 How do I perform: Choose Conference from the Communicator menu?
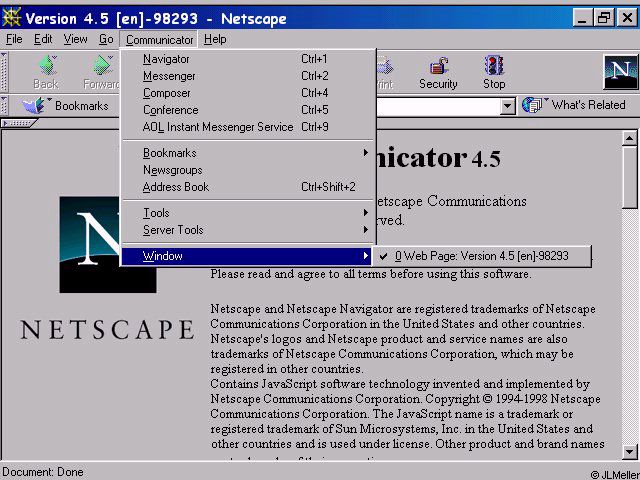click(x=249, y=110)
